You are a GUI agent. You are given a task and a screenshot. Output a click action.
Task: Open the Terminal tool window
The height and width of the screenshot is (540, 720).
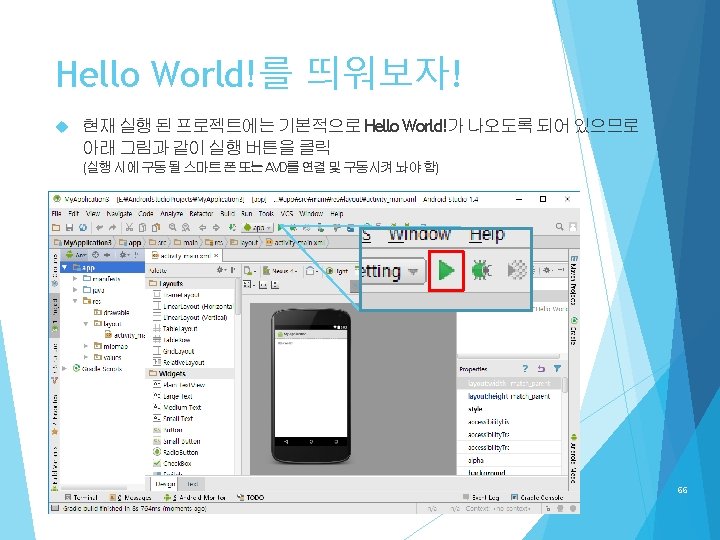tap(82, 497)
